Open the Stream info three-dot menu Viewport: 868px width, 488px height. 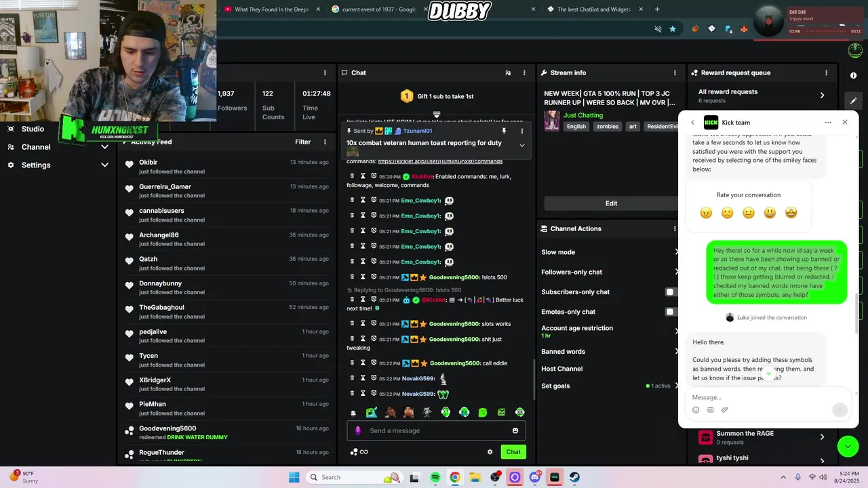tap(674, 73)
